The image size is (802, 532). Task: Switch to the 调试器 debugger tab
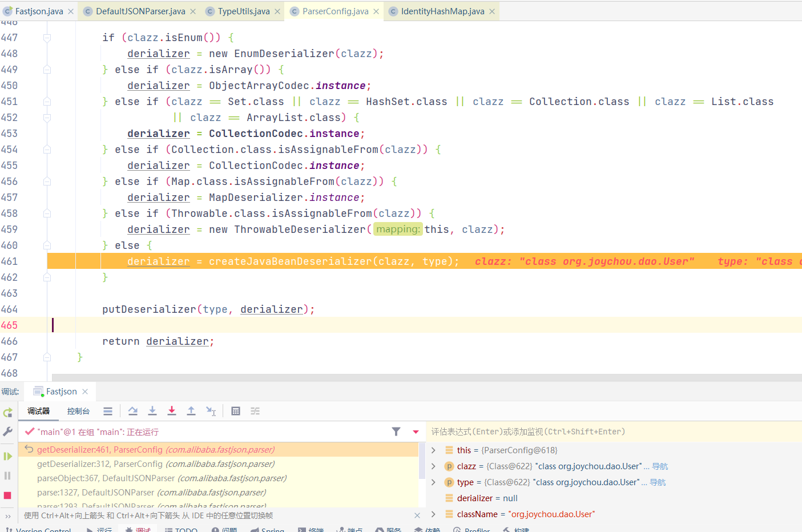coord(39,411)
